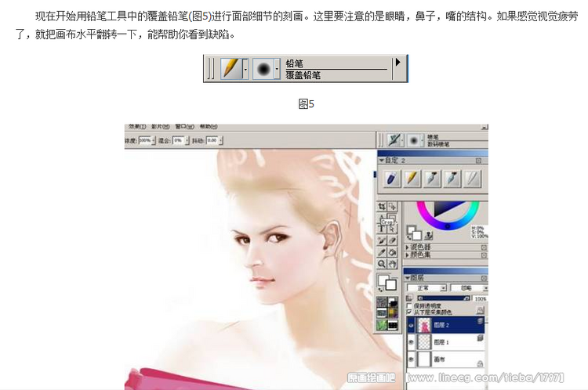Open the layer composite method dropdown 正常

click(426, 287)
